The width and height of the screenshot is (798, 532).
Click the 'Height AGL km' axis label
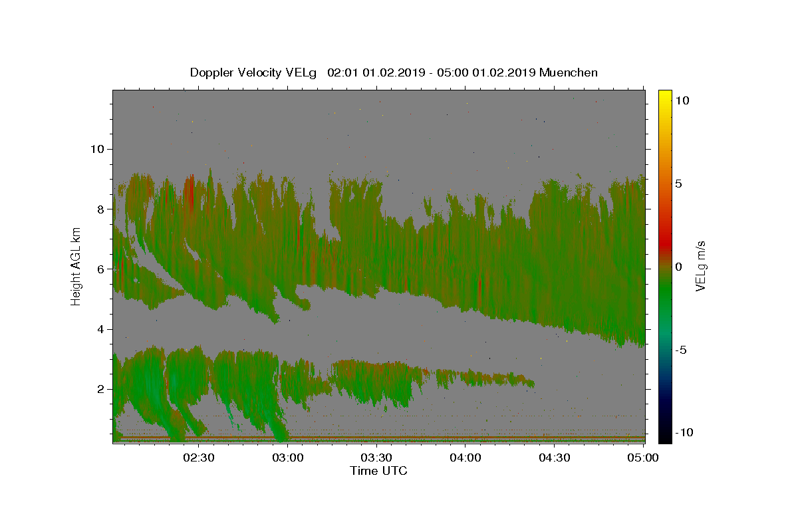tap(76, 268)
